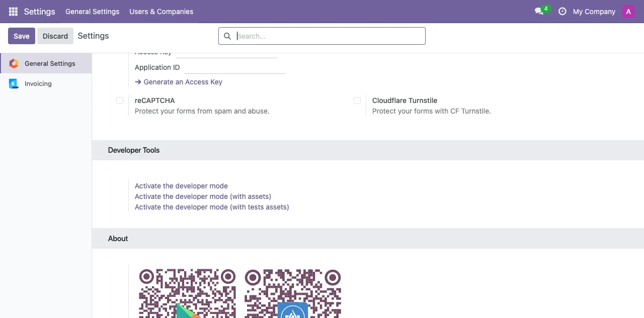Click the search magnifier icon

(x=227, y=36)
